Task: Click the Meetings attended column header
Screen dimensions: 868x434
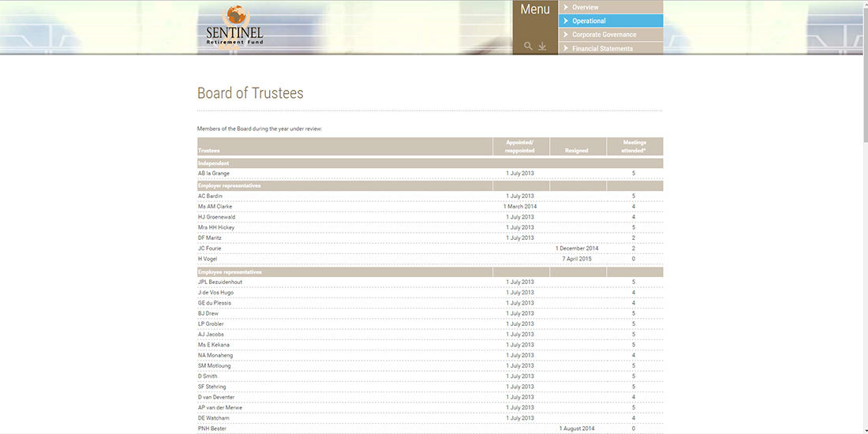Action: point(634,146)
